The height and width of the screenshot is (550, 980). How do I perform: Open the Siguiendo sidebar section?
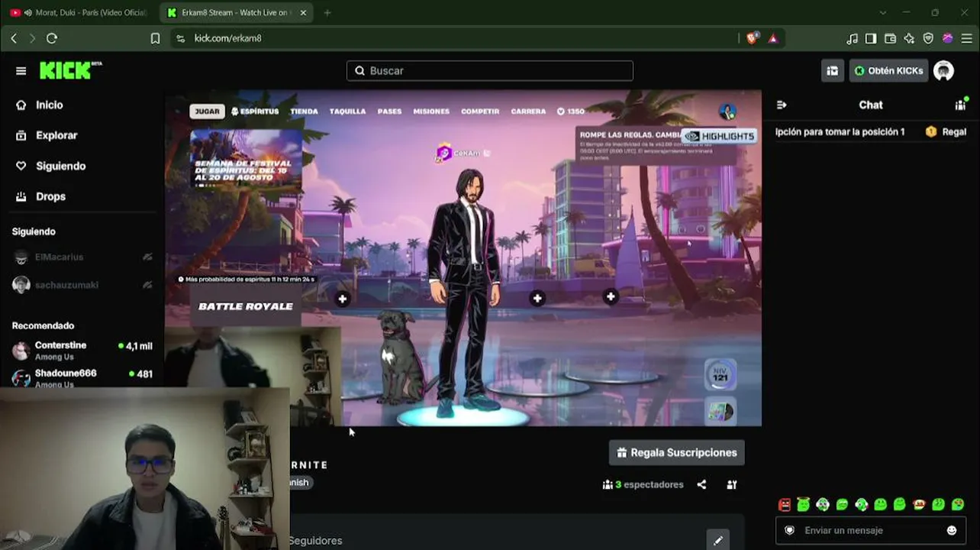pyautogui.click(x=50, y=166)
